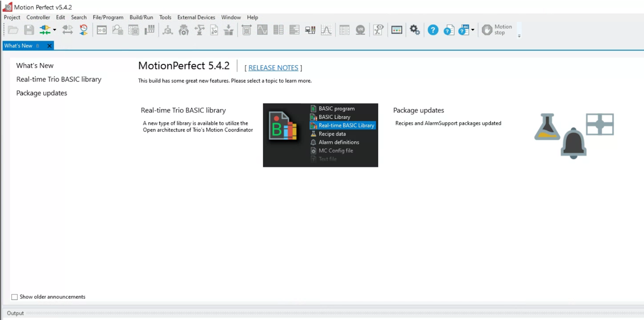The width and height of the screenshot is (644, 320).
Task: Click the recent connections clock-plug icon
Action: [84, 30]
